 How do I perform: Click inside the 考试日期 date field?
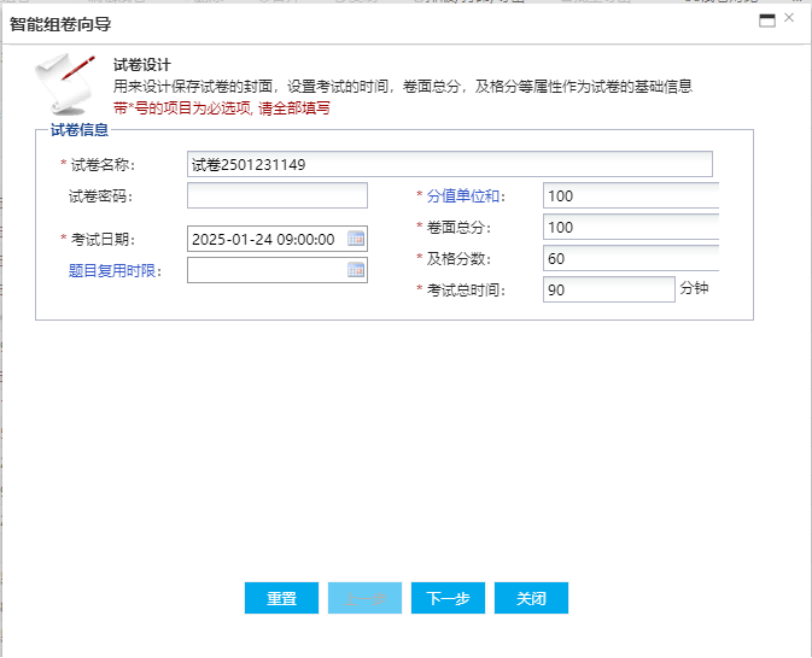265,239
